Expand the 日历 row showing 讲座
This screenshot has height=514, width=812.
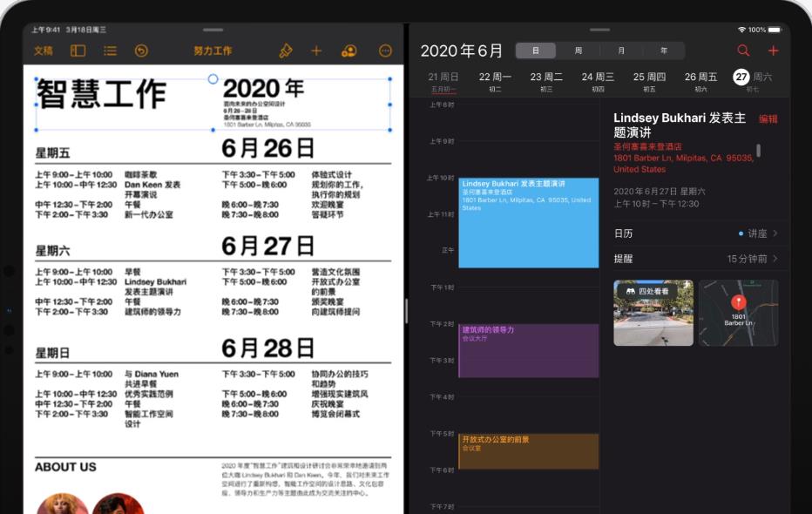click(695, 233)
